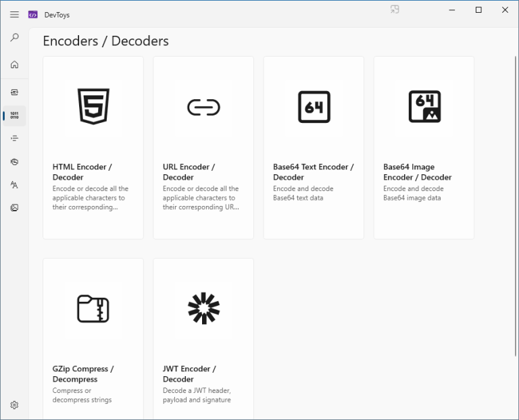Open GZip Compress / Decompress title
Viewport: 519px width, 420px height.
83,373
